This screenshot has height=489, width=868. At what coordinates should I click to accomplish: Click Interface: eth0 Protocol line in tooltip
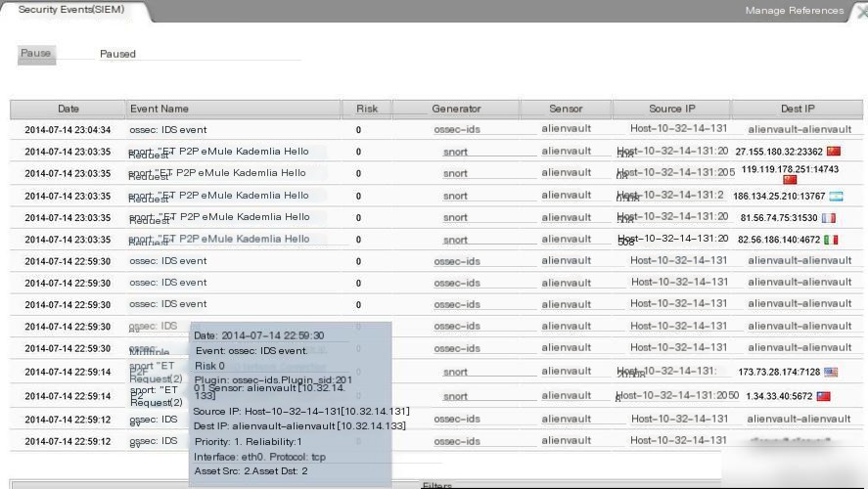click(x=259, y=458)
